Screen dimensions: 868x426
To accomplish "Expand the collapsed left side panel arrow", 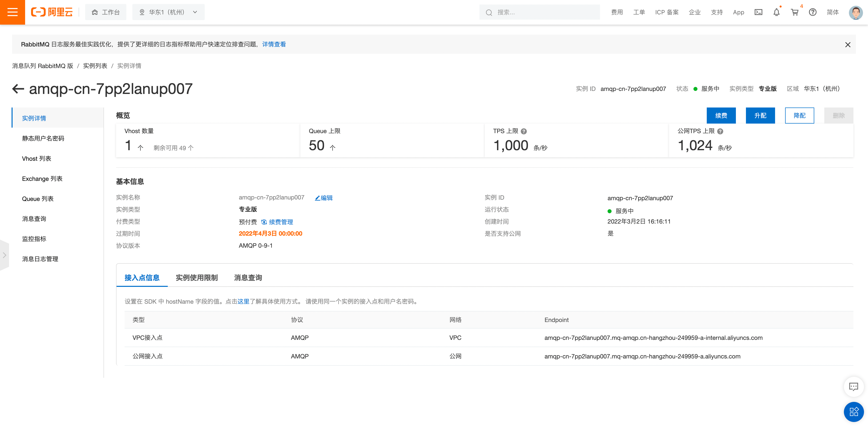I will (x=4, y=255).
